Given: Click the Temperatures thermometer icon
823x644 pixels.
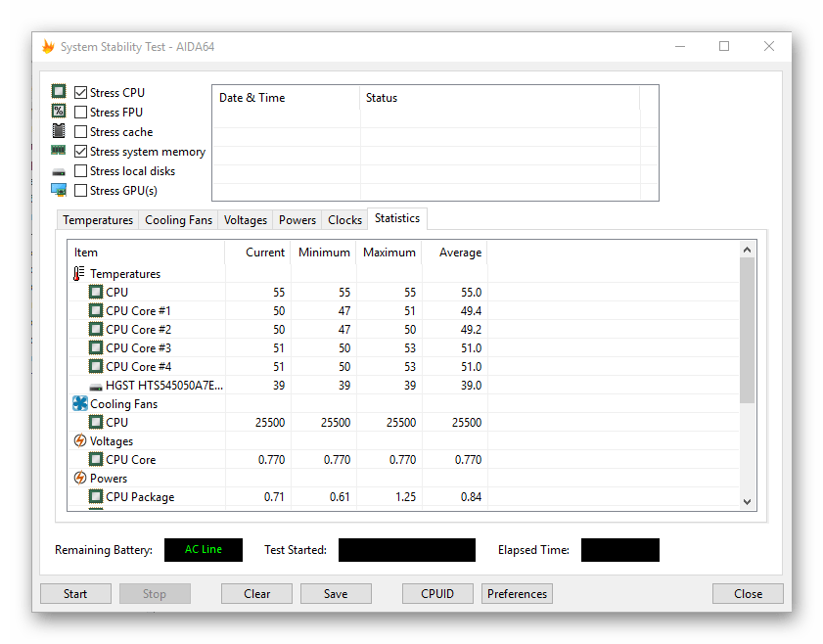Looking at the screenshot, I should [x=79, y=274].
